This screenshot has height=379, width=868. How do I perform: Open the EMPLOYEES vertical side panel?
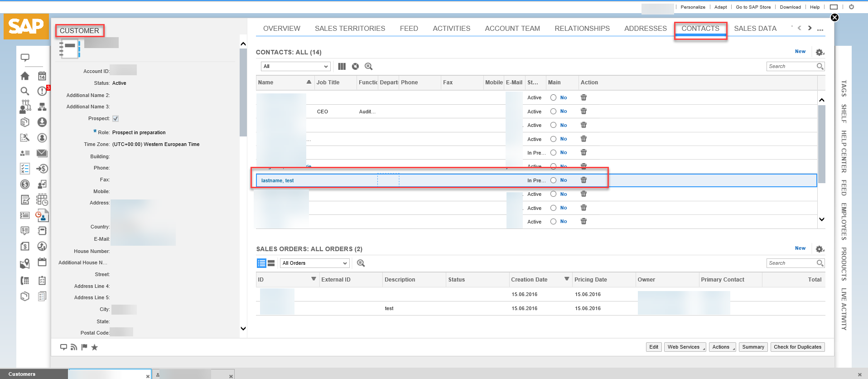tap(844, 221)
